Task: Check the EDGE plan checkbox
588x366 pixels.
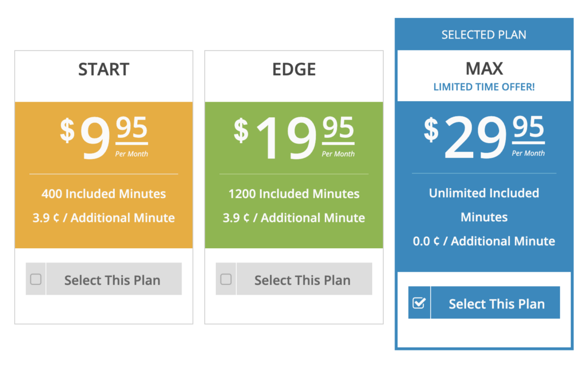Action: [226, 280]
